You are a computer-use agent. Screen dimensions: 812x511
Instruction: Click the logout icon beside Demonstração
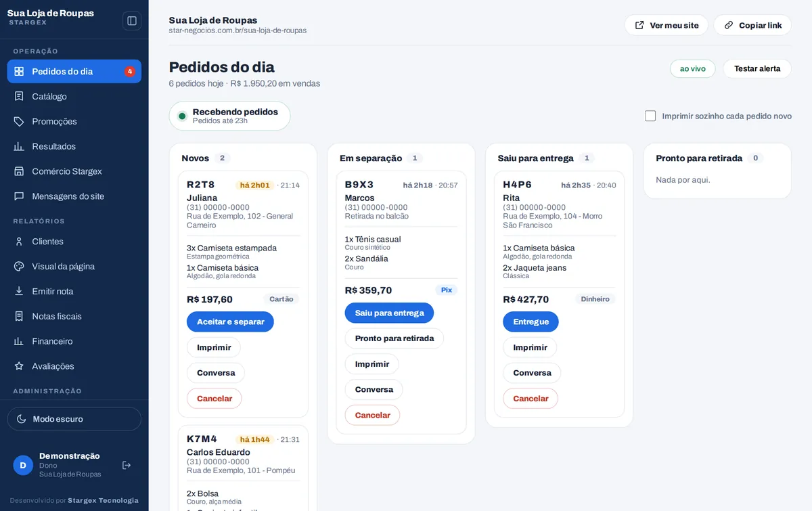tap(127, 465)
